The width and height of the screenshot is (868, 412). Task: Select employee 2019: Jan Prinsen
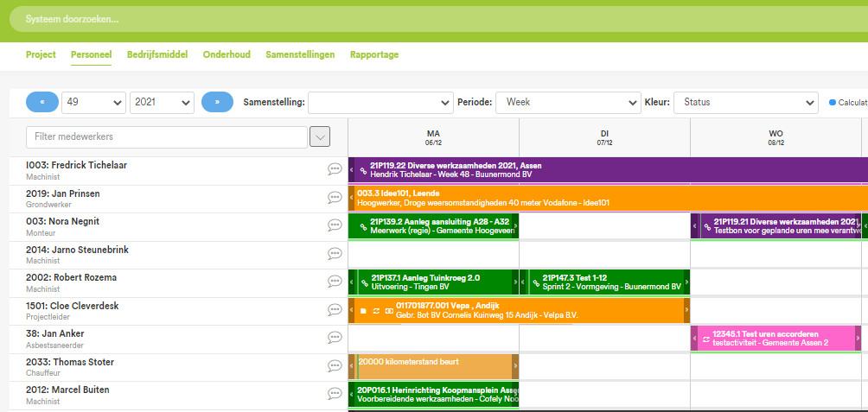coord(63,193)
